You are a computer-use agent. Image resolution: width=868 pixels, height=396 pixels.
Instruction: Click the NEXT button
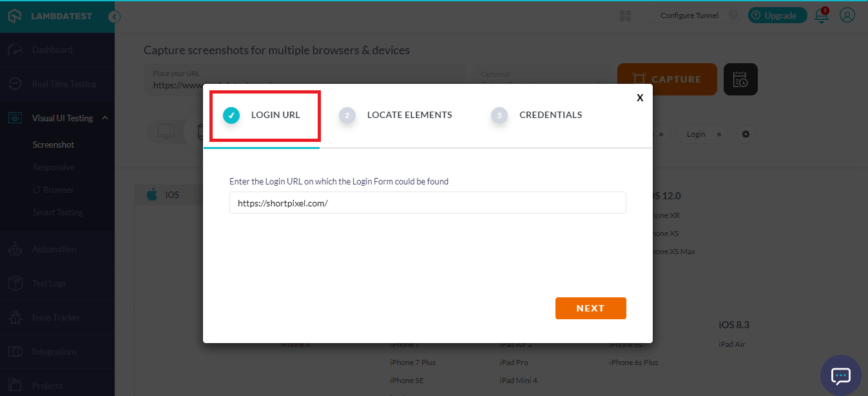click(590, 308)
